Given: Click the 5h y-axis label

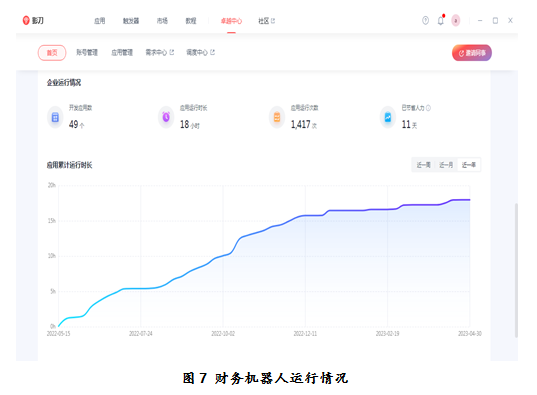Looking at the screenshot, I should coord(53,291).
